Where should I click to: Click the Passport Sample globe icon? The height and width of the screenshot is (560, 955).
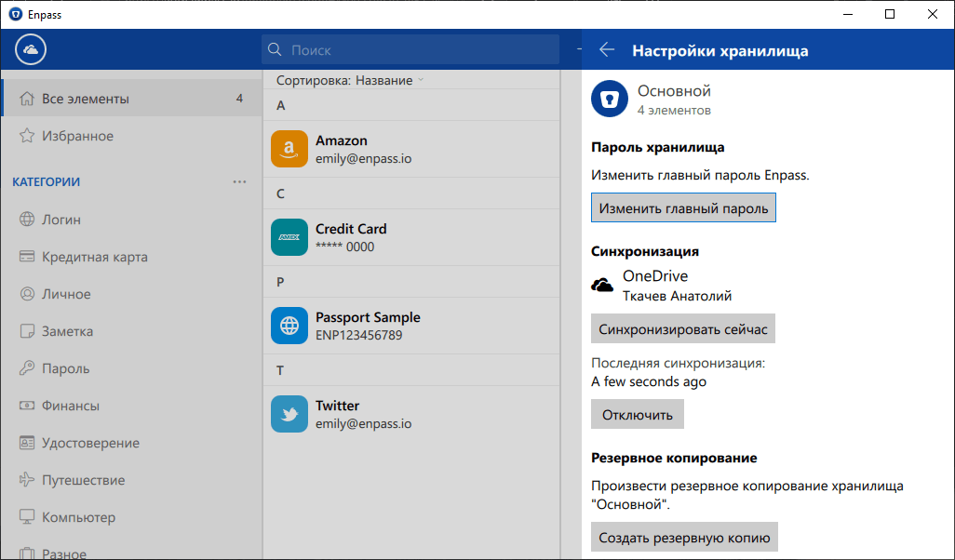[x=289, y=326]
